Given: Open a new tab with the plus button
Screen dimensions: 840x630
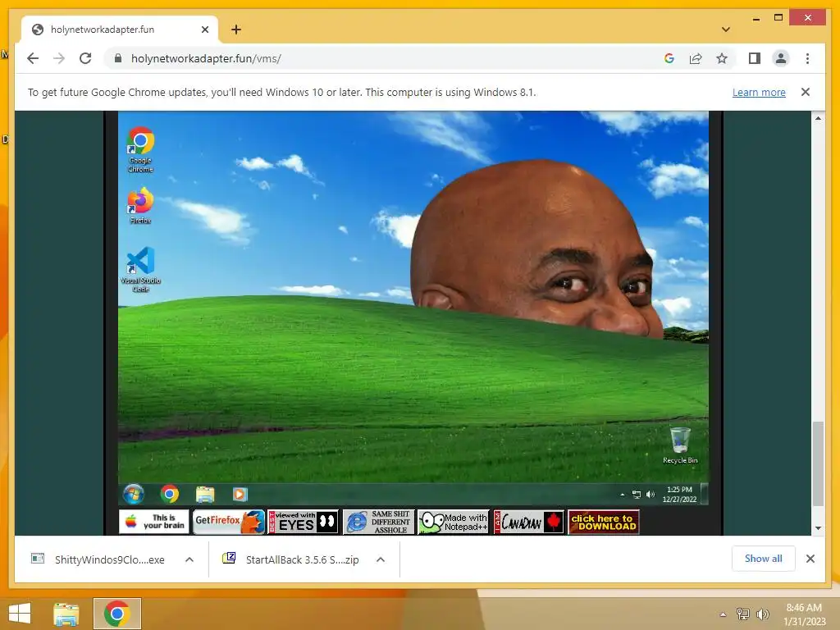Looking at the screenshot, I should pos(236,30).
